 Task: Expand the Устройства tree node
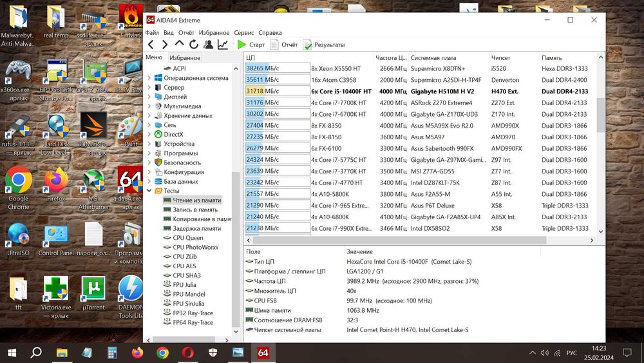149,144
